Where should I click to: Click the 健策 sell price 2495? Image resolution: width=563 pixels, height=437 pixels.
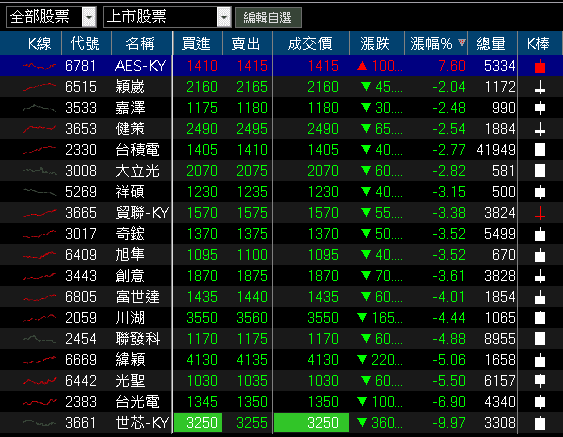click(252, 129)
